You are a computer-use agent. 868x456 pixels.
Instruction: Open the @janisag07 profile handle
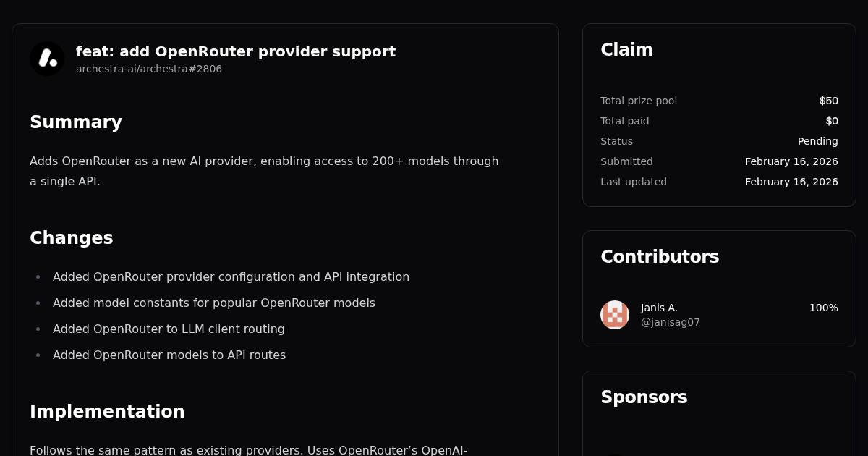pyautogui.click(x=671, y=322)
